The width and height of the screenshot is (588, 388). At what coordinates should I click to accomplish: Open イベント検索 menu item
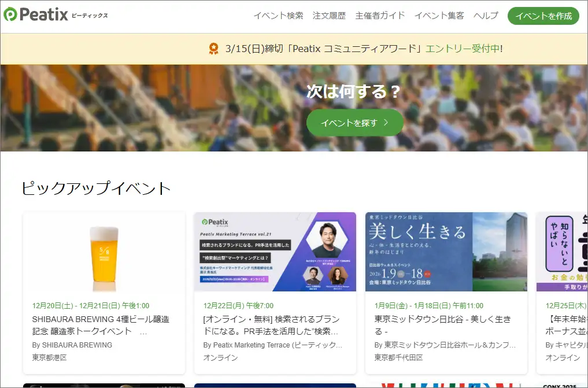coord(278,16)
